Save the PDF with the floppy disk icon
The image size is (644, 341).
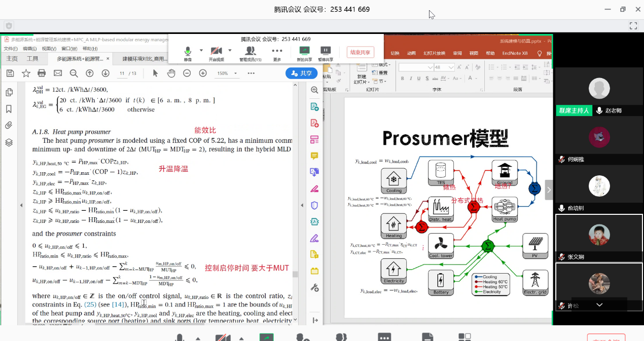[x=10, y=73]
